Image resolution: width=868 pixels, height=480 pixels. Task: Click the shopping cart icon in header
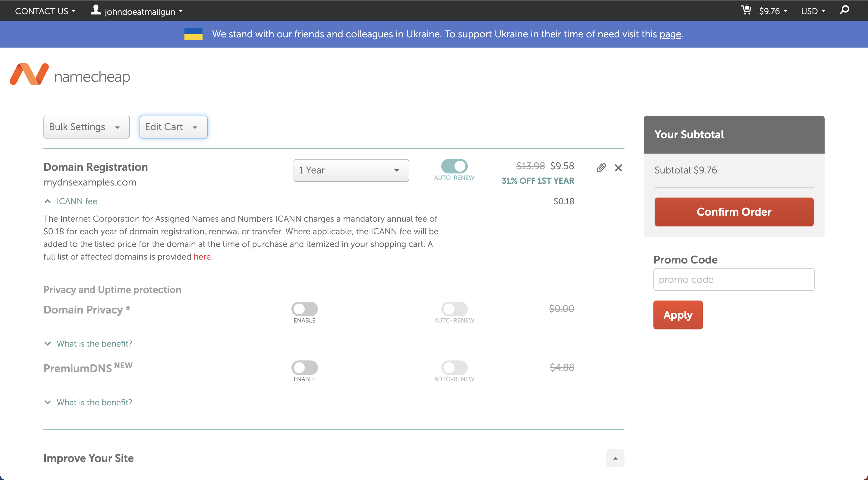coord(746,10)
